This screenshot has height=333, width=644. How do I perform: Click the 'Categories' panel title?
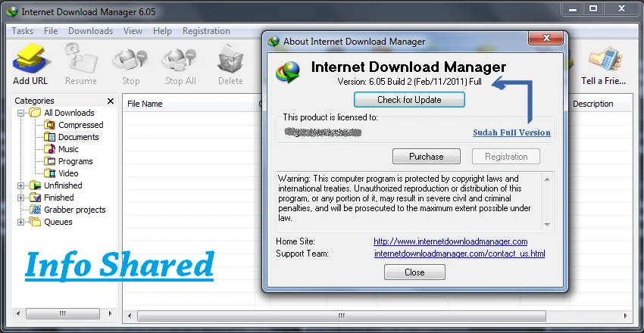pos(35,101)
